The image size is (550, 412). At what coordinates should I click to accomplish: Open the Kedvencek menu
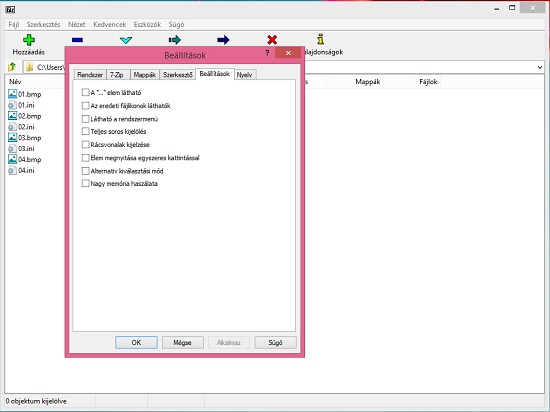[x=110, y=25]
